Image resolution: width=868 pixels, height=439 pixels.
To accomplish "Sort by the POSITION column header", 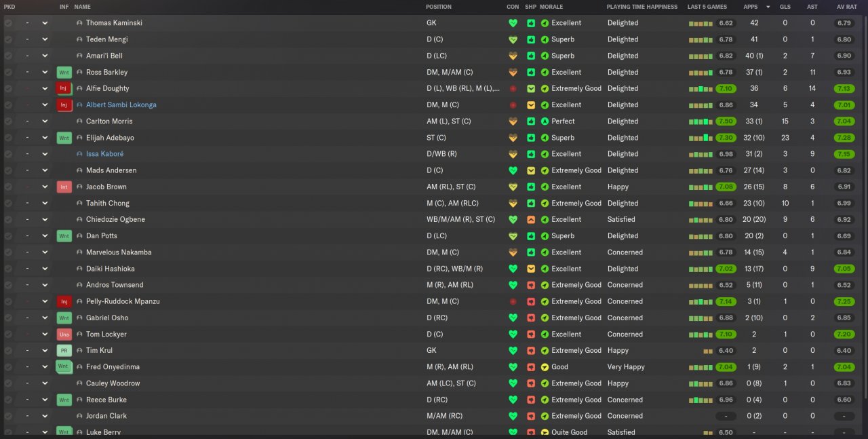I will coord(438,7).
